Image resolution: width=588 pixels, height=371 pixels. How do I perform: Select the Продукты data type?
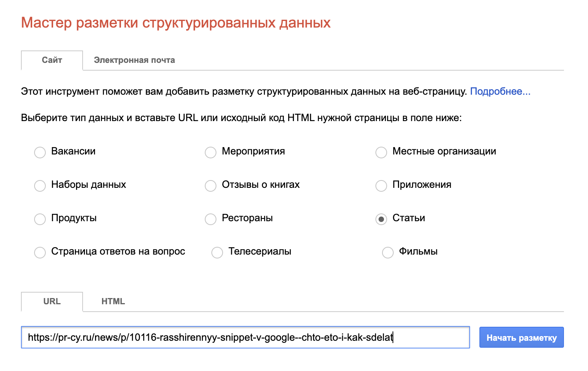tap(40, 219)
